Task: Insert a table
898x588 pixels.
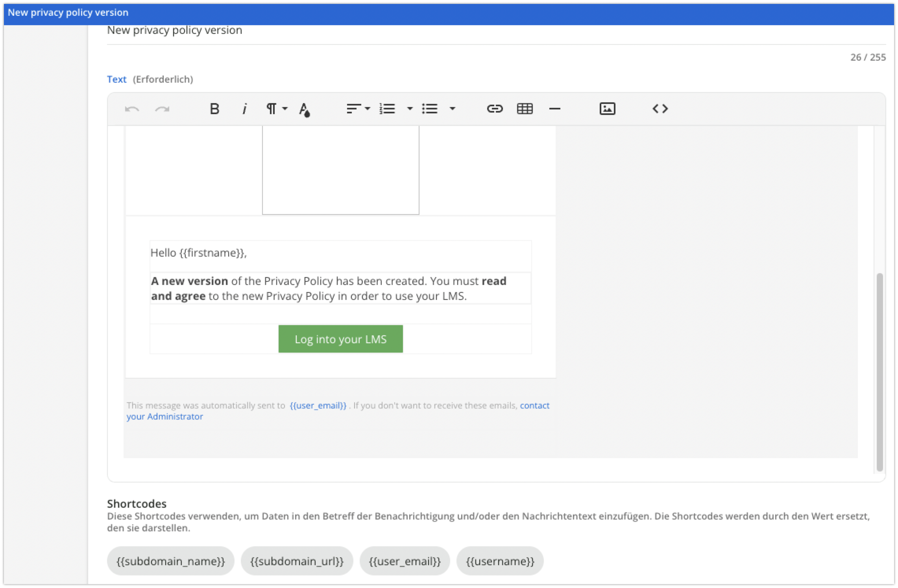Action: 525,109
